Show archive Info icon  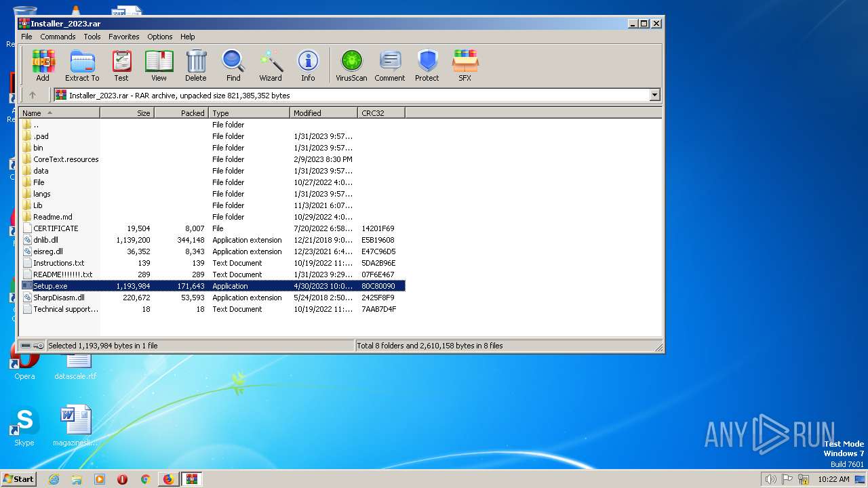[x=308, y=66]
